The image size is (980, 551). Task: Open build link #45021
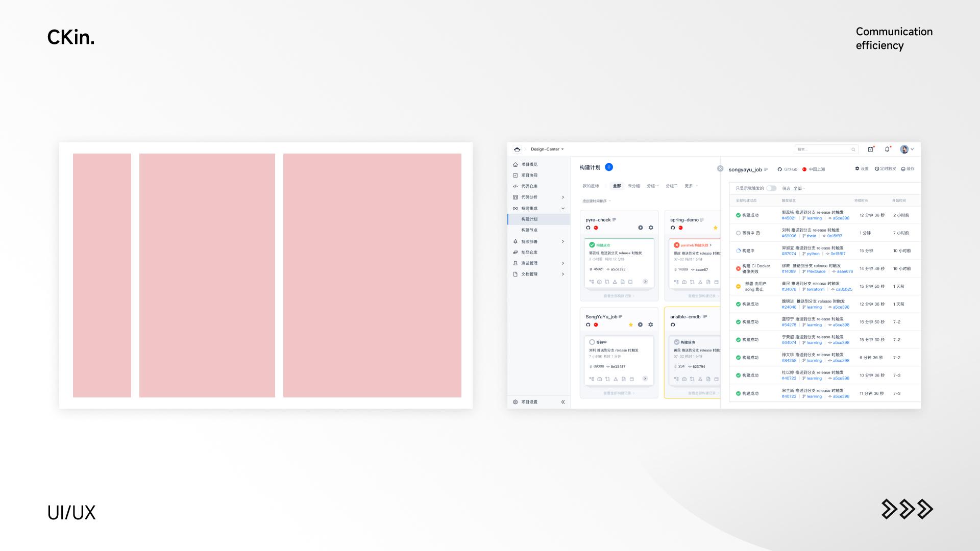(x=789, y=218)
